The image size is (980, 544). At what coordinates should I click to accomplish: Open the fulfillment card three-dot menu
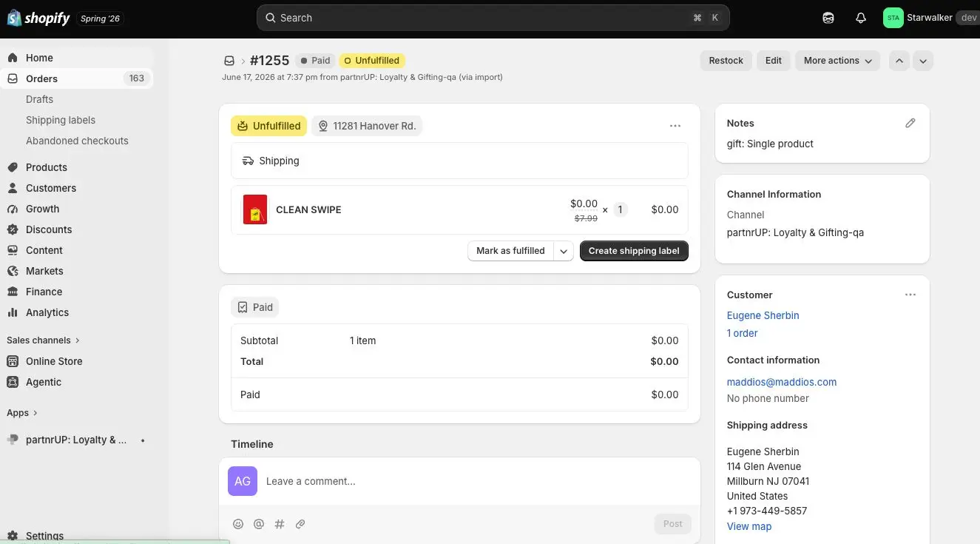tap(675, 126)
